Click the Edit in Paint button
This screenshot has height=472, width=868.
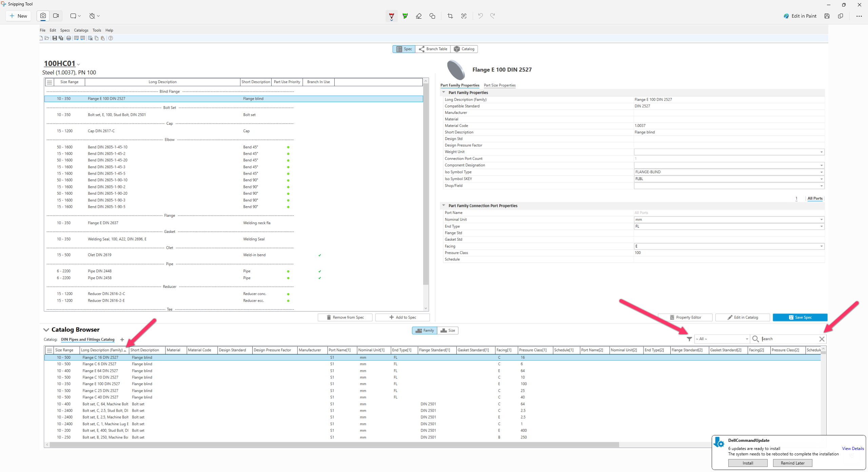[x=800, y=16]
